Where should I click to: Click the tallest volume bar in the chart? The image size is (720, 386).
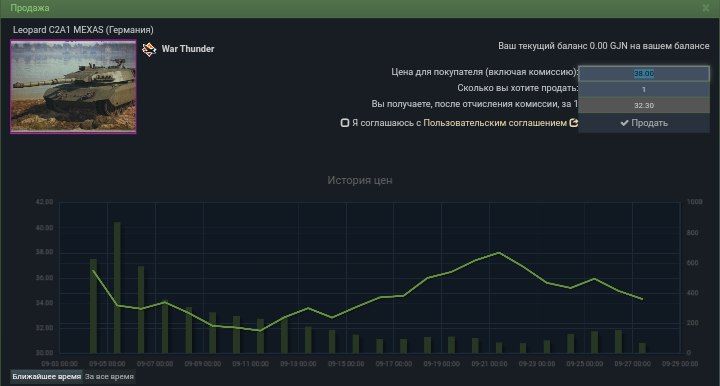(x=117, y=288)
